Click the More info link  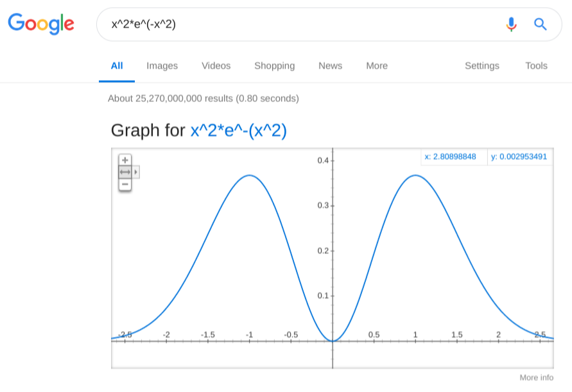point(536,377)
